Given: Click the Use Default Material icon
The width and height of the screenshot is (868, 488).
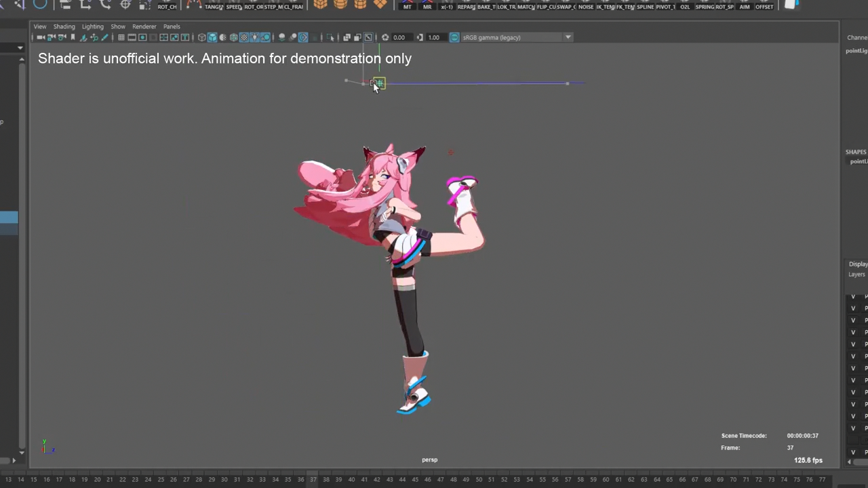Looking at the screenshot, I should coord(223,37).
